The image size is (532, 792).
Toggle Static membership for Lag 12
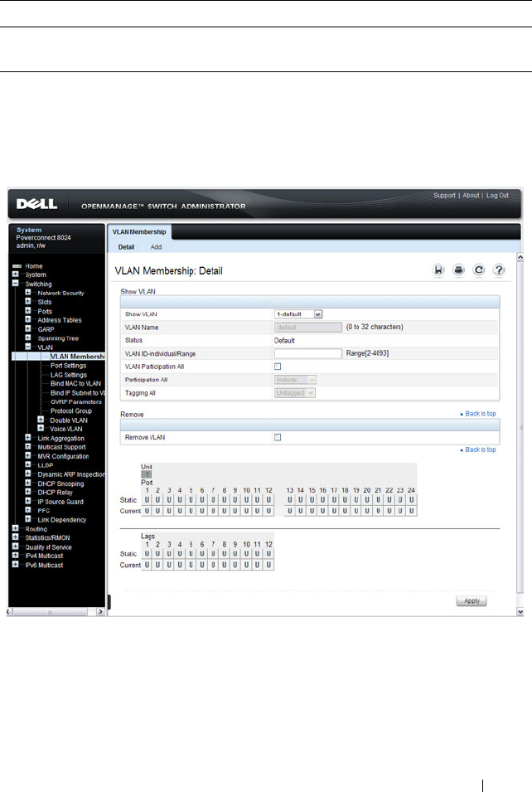pos(268,554)
